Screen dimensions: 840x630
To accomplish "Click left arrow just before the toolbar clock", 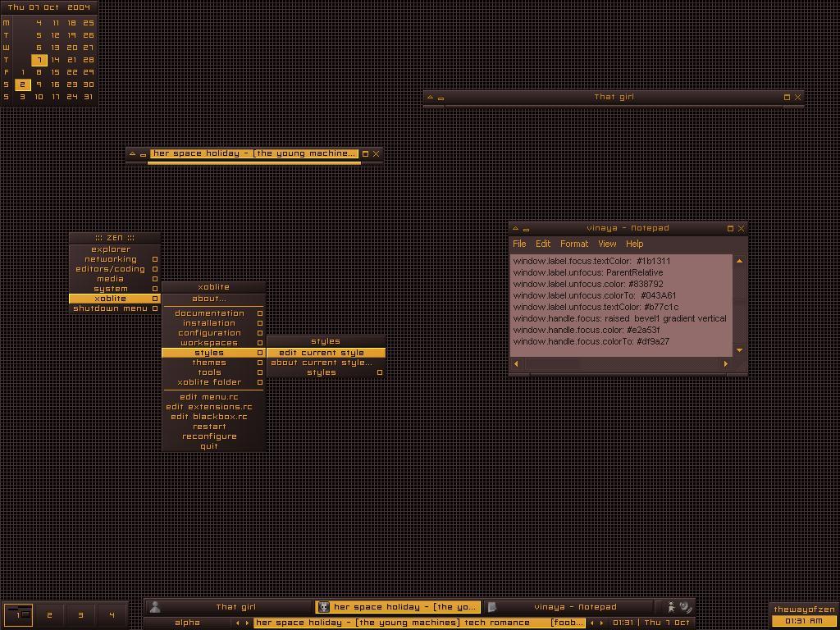I will point(591,623).
